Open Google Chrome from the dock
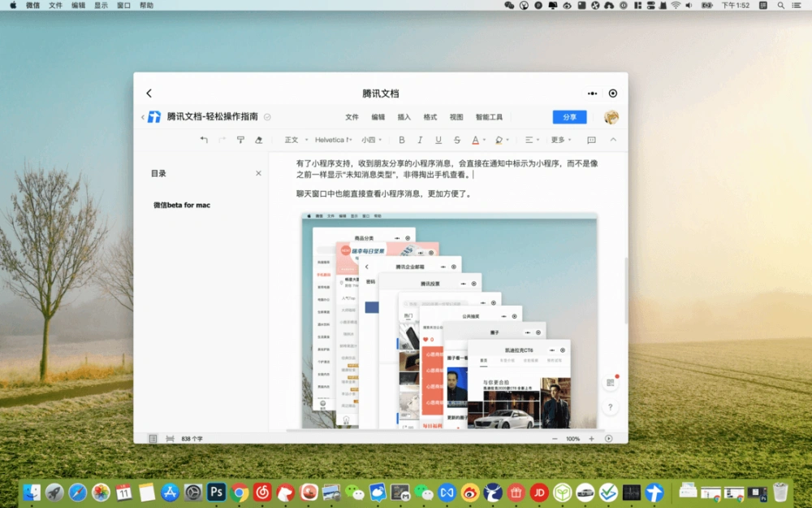 point(240,492)
